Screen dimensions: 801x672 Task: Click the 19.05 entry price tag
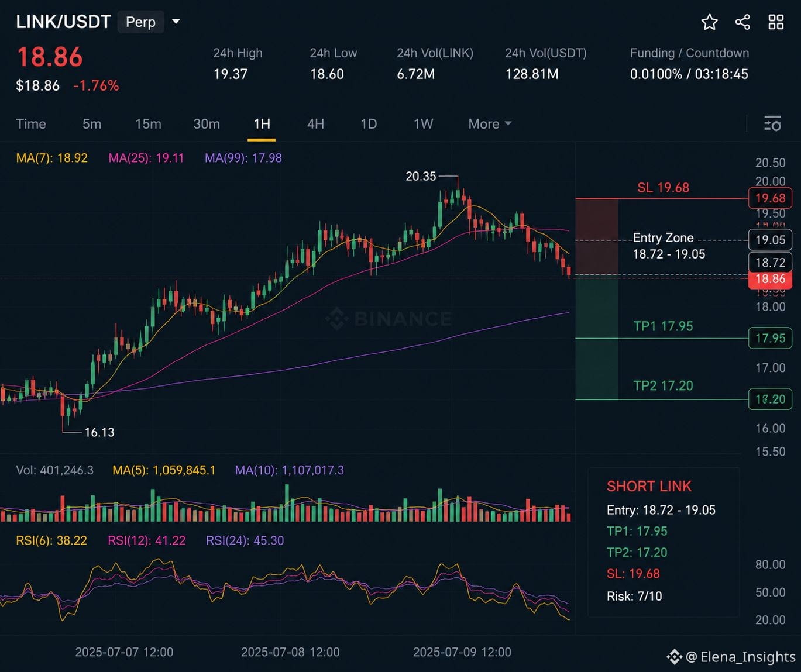coord(770,240)
